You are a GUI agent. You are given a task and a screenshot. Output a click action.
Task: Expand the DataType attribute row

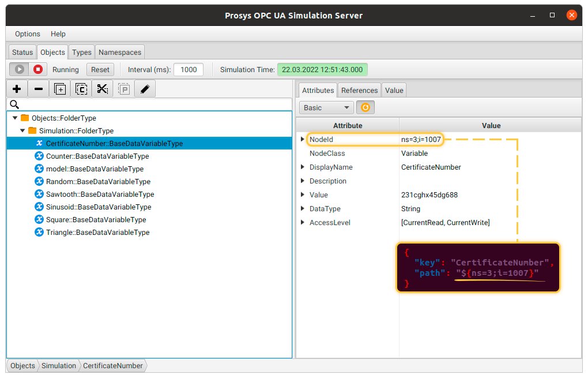click(x=302, y=209)
